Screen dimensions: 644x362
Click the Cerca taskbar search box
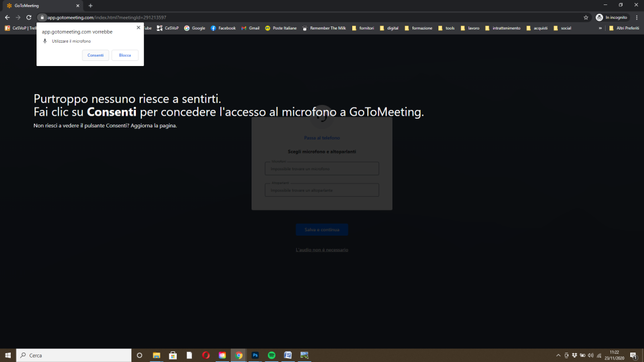74,355
